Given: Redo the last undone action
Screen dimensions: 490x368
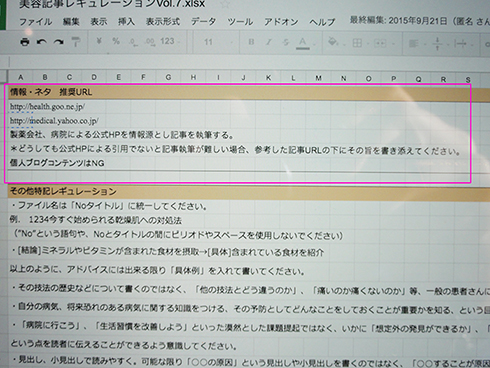Looking at the screenshot, I should click(59, 42).
